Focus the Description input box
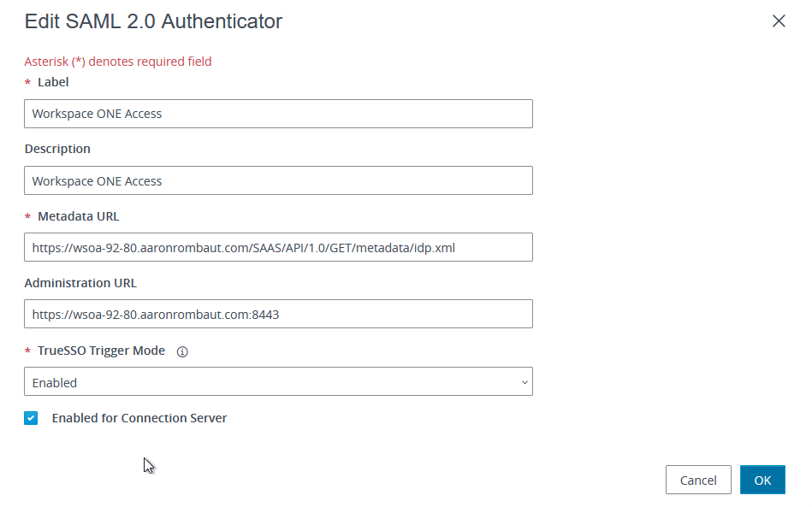This screenshot has height=507, width=812. 278,181
